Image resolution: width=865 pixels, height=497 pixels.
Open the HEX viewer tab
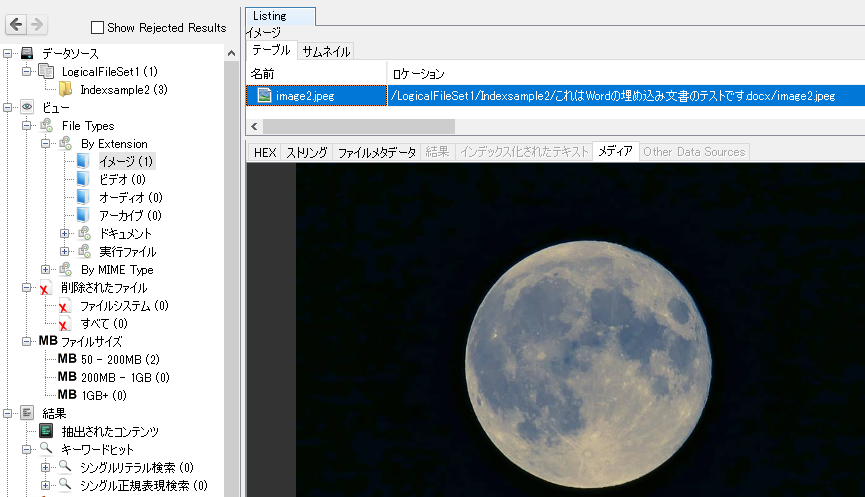(x=265, y=152)
